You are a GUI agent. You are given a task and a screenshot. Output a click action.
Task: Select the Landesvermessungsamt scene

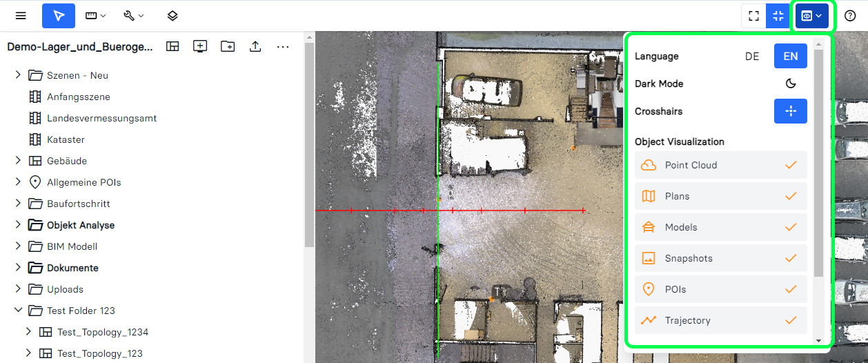101,118
